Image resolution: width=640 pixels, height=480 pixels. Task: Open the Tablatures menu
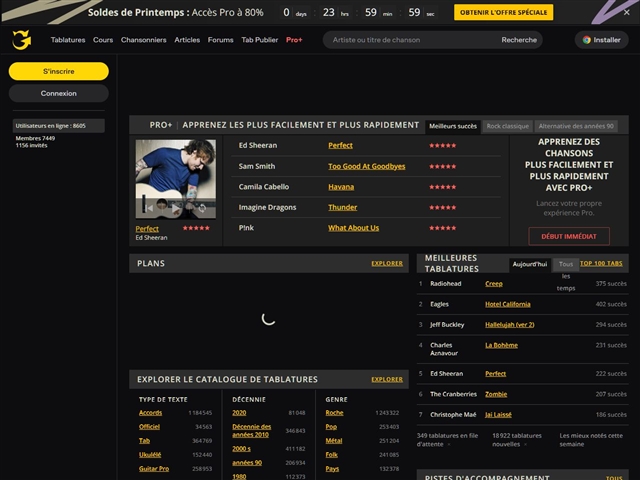click(x=68, y=40)
